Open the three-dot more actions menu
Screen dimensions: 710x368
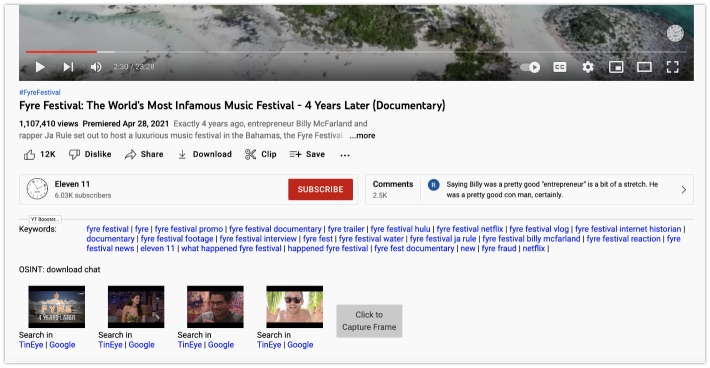tap(345, 155)
